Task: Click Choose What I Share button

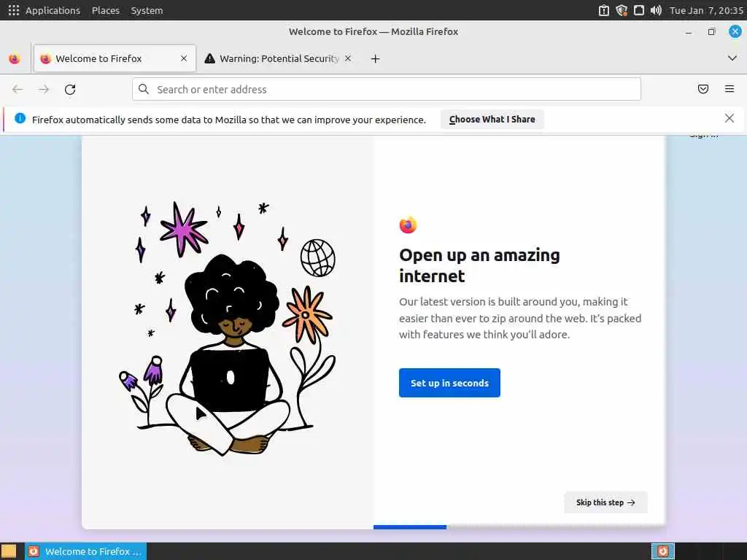Action: tap(492, 120)
